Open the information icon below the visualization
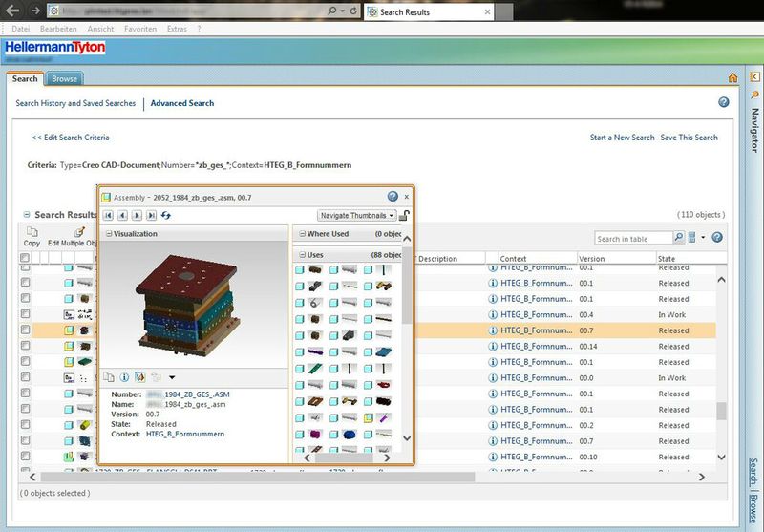 pos(124,377)
